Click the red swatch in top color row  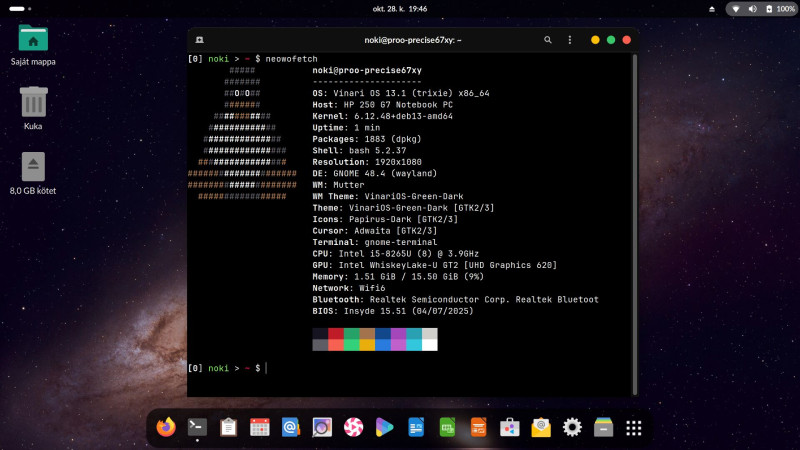(x=336, y=334)
